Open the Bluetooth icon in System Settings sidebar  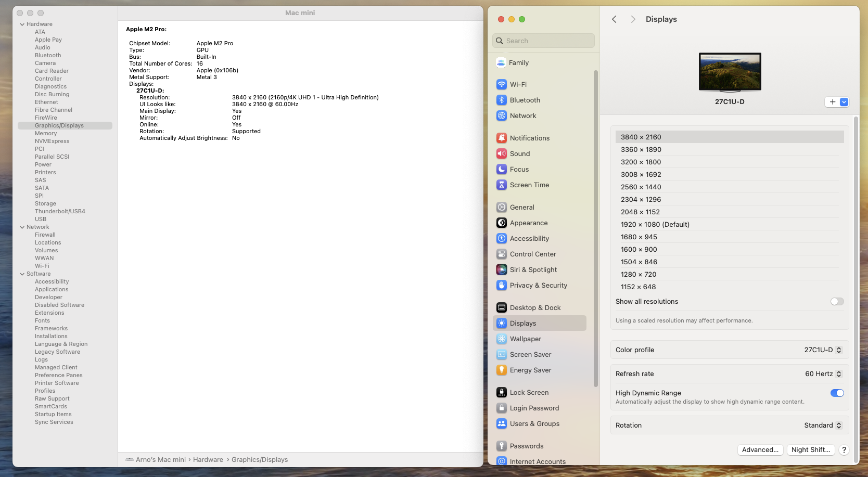[x=502, y=100]
